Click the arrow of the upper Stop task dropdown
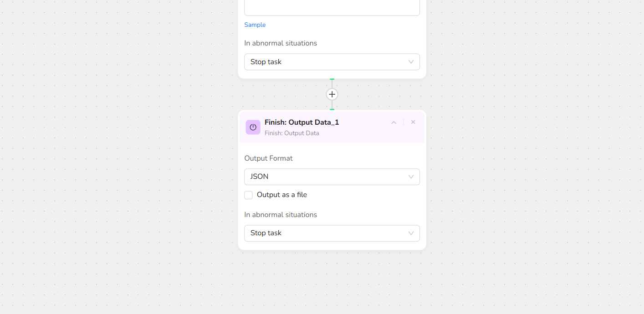Viewport: 644px width, 314px height. tap(411, 62)
